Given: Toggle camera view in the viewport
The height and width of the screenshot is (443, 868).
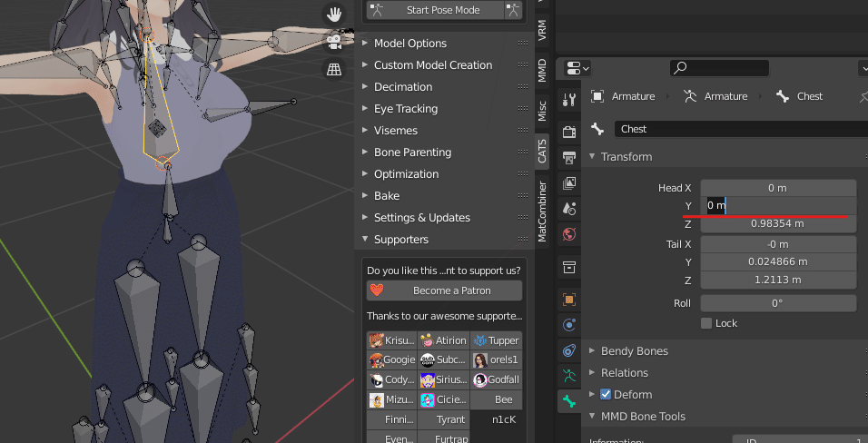Looking at the screenshot, I should 334,42.
